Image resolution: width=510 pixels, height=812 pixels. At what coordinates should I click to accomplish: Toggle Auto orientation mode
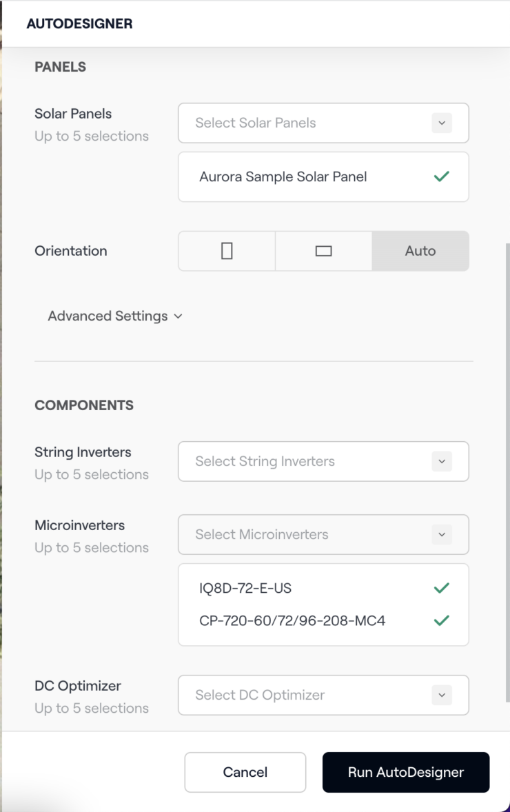tap(420, 251)
